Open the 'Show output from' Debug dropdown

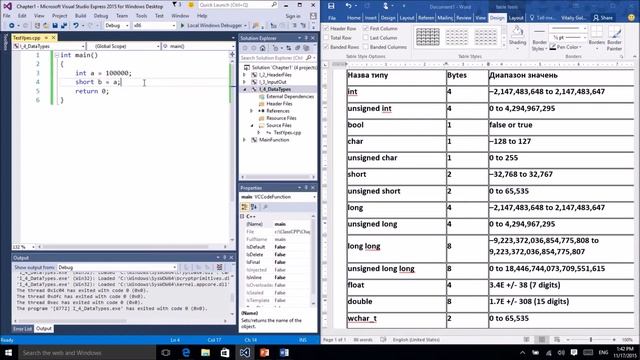(117, 267)
